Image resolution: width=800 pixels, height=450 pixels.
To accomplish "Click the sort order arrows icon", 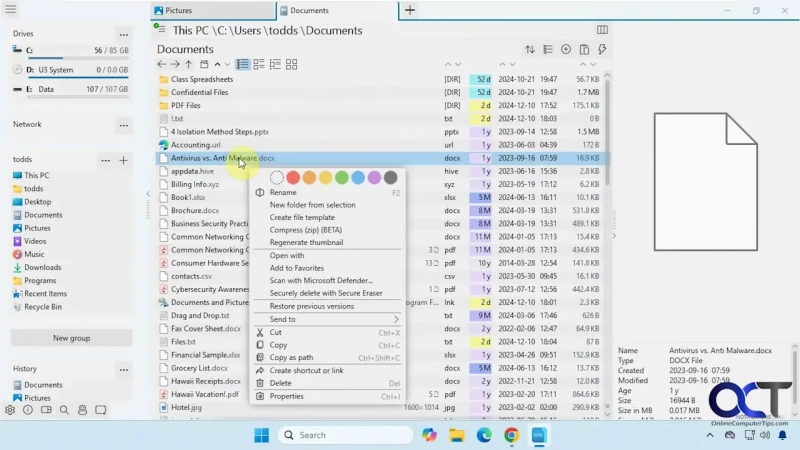I will pyautogui.click(x=530, y=49).
